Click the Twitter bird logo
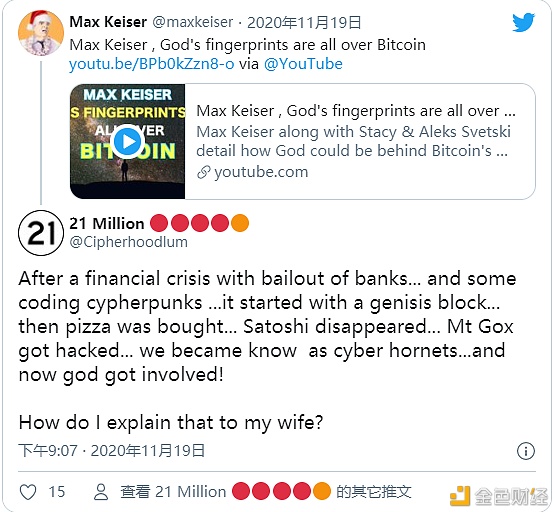This screenshot has width=554, height=512. 523,23
